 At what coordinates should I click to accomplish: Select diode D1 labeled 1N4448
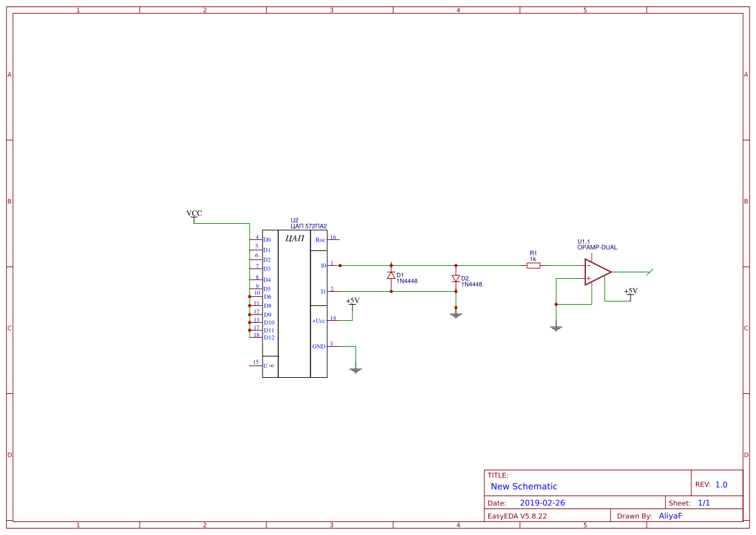point(391,275)
